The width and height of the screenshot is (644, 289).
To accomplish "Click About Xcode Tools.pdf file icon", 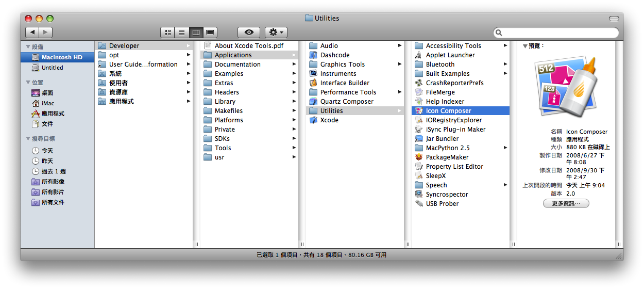I will pyautogui.click(x=208, y=46).
